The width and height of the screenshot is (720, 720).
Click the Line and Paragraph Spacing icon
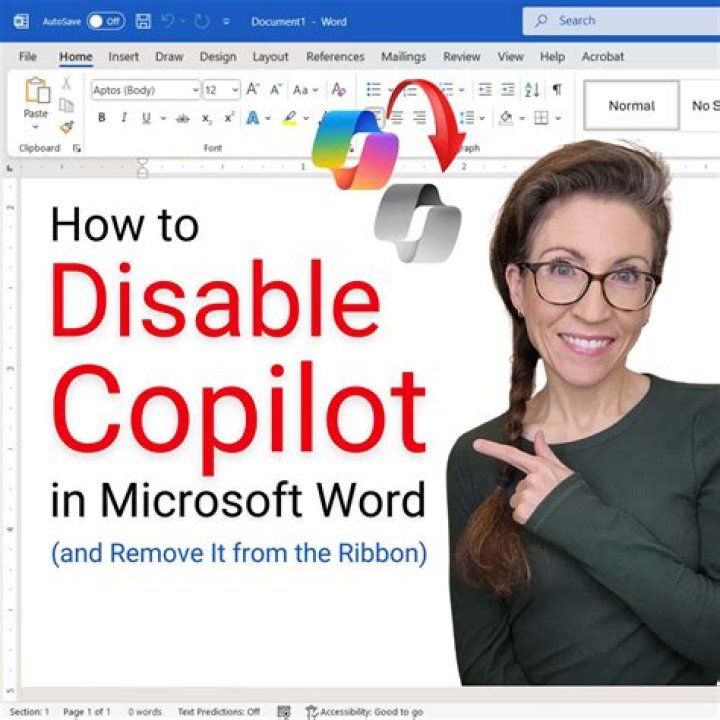467,118
